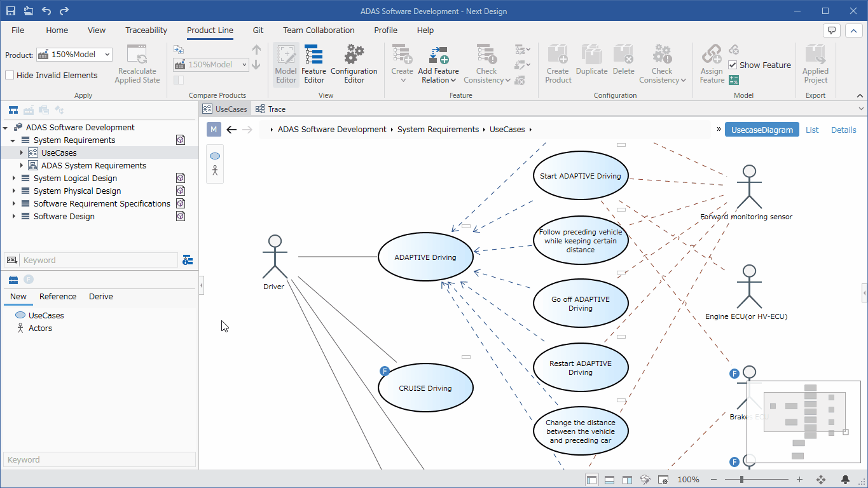Click the swap products icon in Compare Products
The height and width of the screenshot is (488, 868).
179,49
